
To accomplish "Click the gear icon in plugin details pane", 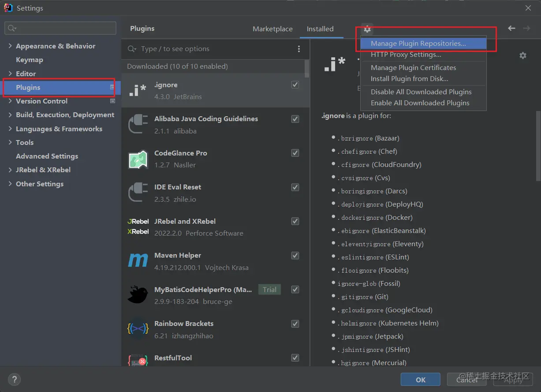I will 523,55.
